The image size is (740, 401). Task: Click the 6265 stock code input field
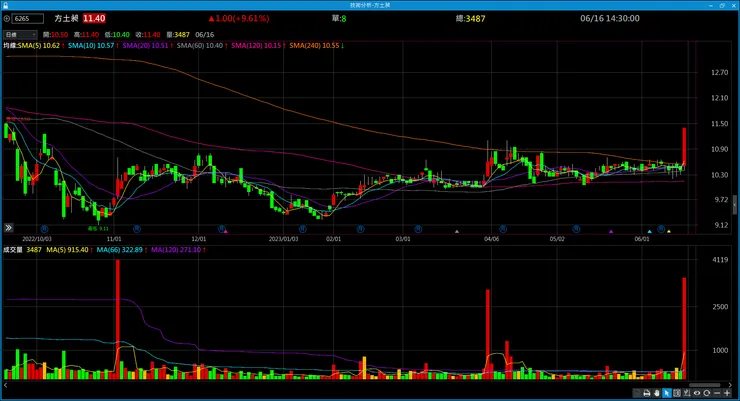pyautogui.click(x=27, y=19)
